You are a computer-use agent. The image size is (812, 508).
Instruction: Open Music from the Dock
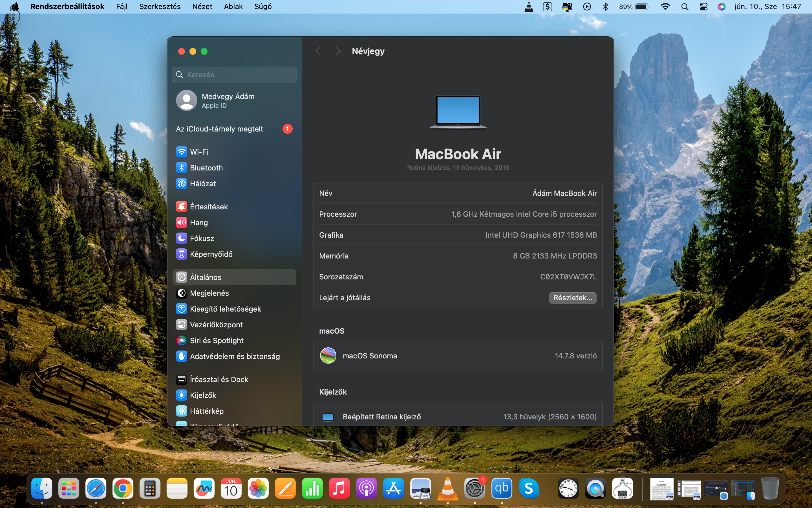click(339, 488)
